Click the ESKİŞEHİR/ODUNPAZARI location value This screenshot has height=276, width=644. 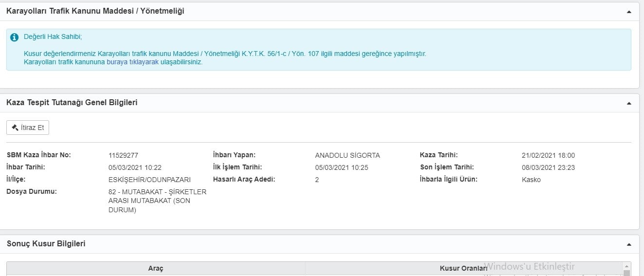point(149,180)
